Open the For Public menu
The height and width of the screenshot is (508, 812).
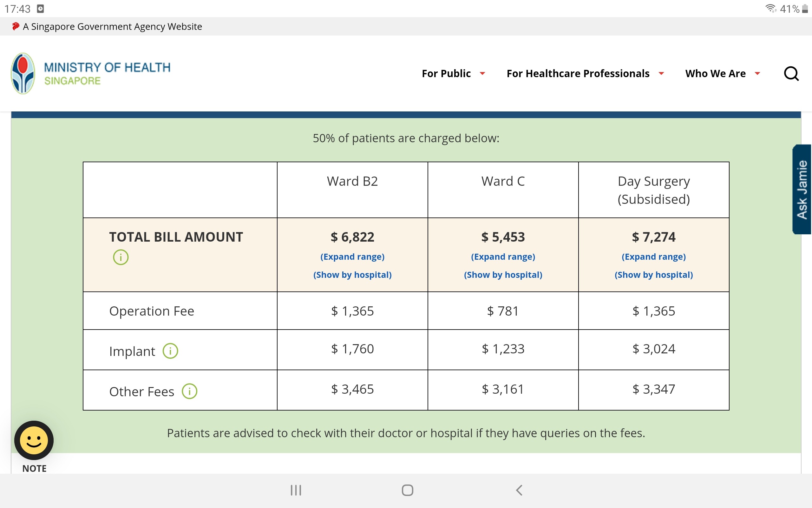point(446,74)
